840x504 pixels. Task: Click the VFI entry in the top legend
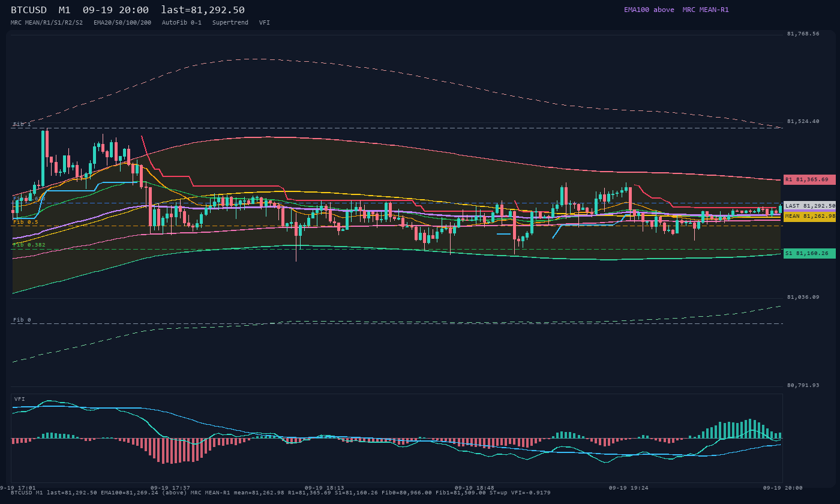coord(265,22)
